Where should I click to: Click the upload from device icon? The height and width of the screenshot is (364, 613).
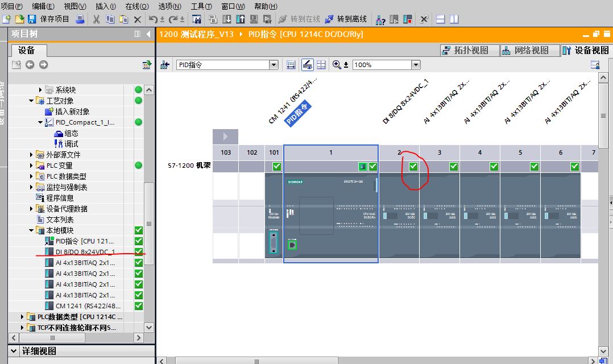(x=240, y=19)
